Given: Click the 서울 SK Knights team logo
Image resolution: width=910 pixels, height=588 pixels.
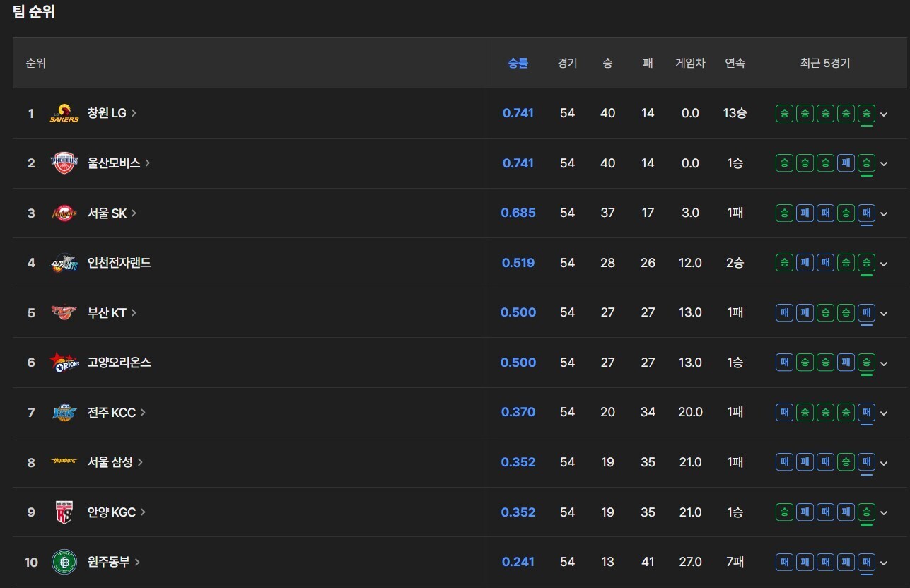Looking at the screenshot, I should click(64, 213).
